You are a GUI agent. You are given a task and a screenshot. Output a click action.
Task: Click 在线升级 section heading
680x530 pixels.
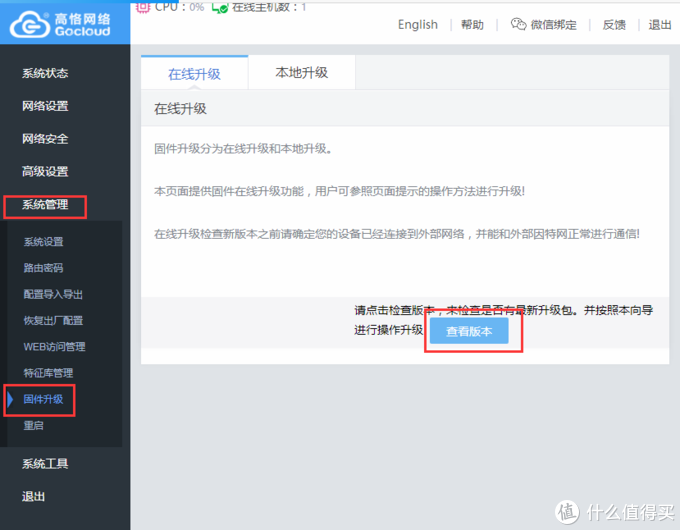[x=180, y=108]
